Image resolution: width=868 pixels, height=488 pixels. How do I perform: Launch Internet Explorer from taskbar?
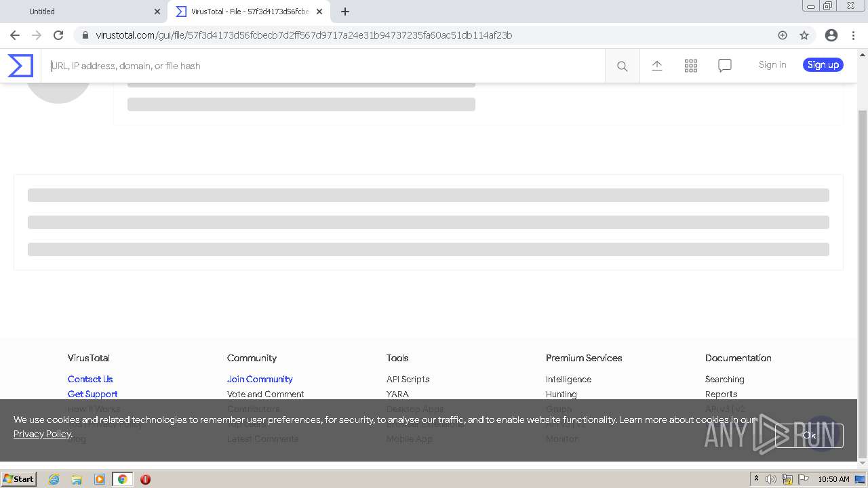point(54,479)
